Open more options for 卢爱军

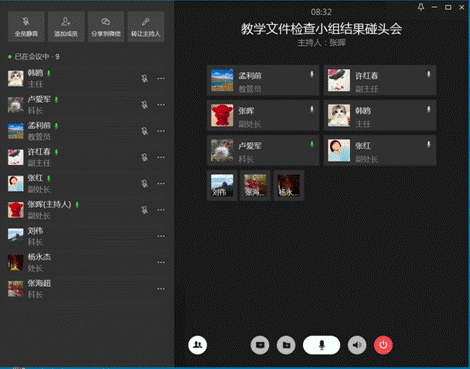(x=161, y=105)
